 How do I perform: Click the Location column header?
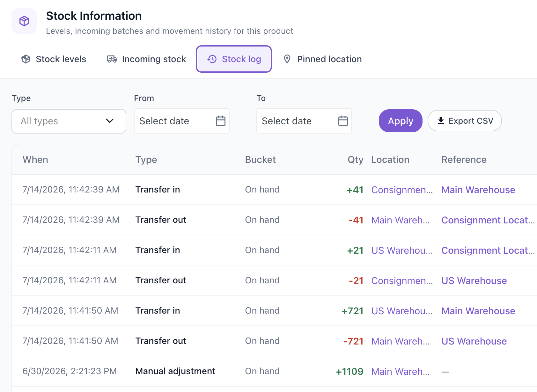point(390,159)
